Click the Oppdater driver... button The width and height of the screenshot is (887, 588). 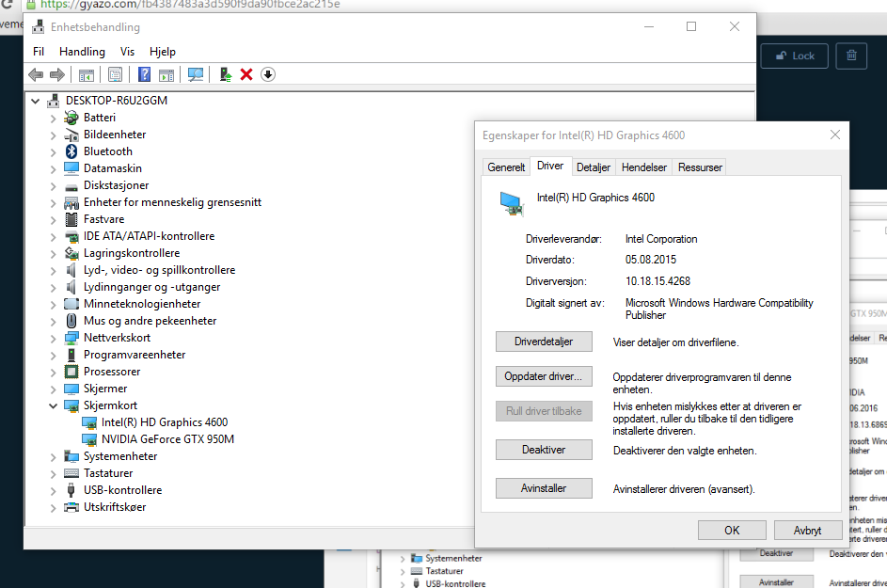(x=544, y=376)
